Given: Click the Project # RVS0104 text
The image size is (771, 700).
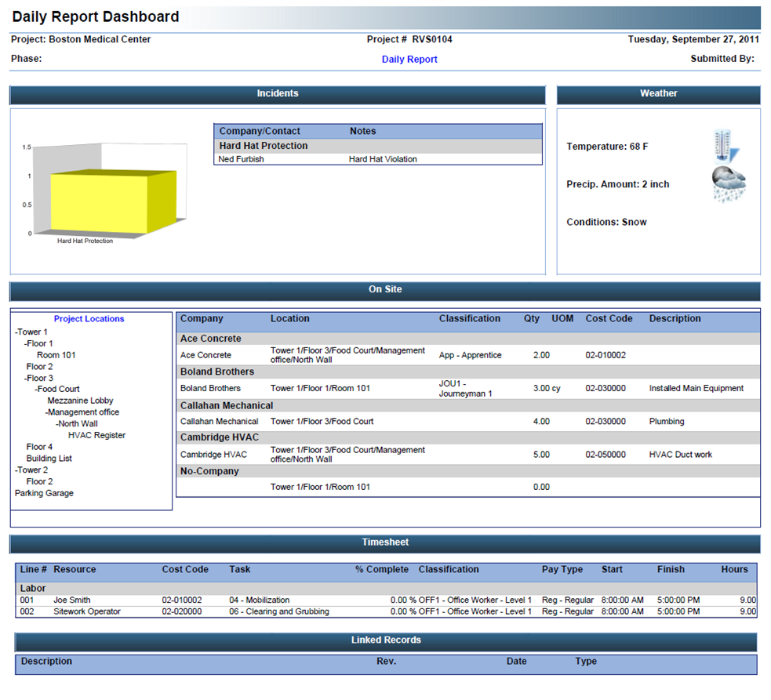Looking at the screenshot, I should [409, 39].
